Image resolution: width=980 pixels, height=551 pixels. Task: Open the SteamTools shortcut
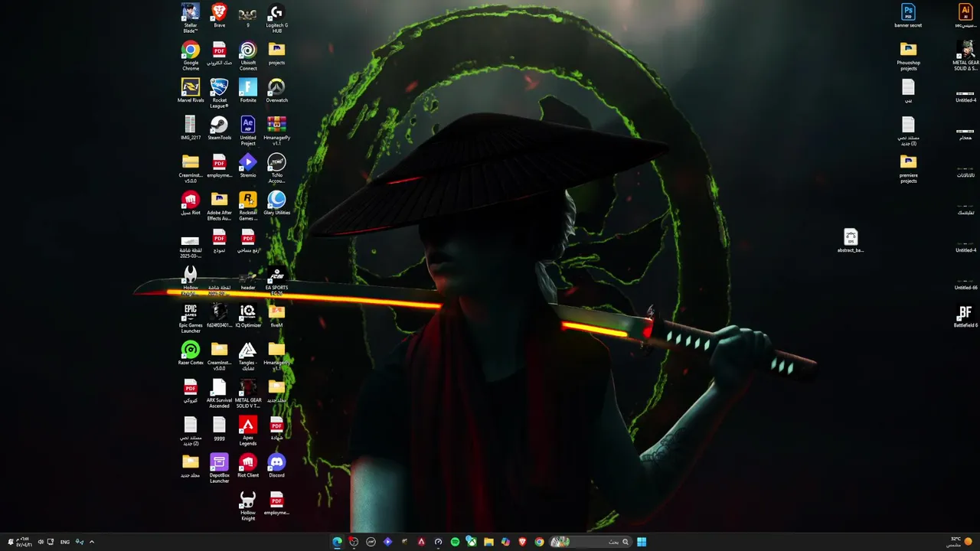(x=219, y=128)
